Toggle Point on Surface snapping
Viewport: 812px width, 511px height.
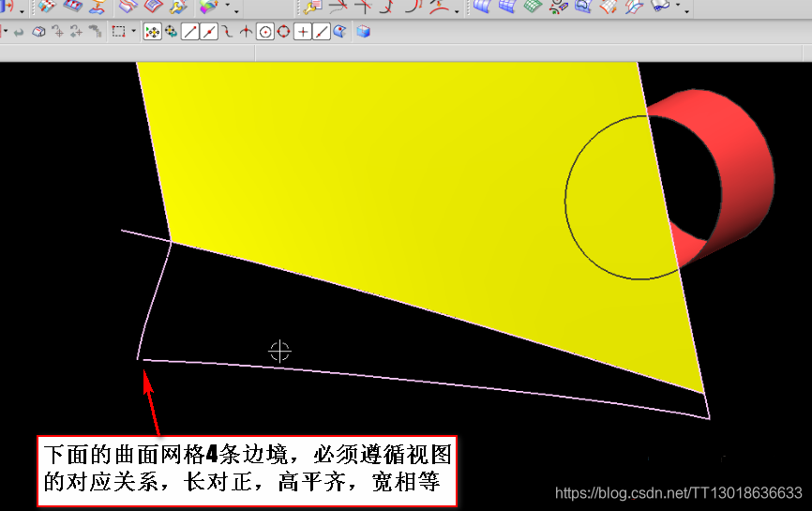click(x=339, y=32)
